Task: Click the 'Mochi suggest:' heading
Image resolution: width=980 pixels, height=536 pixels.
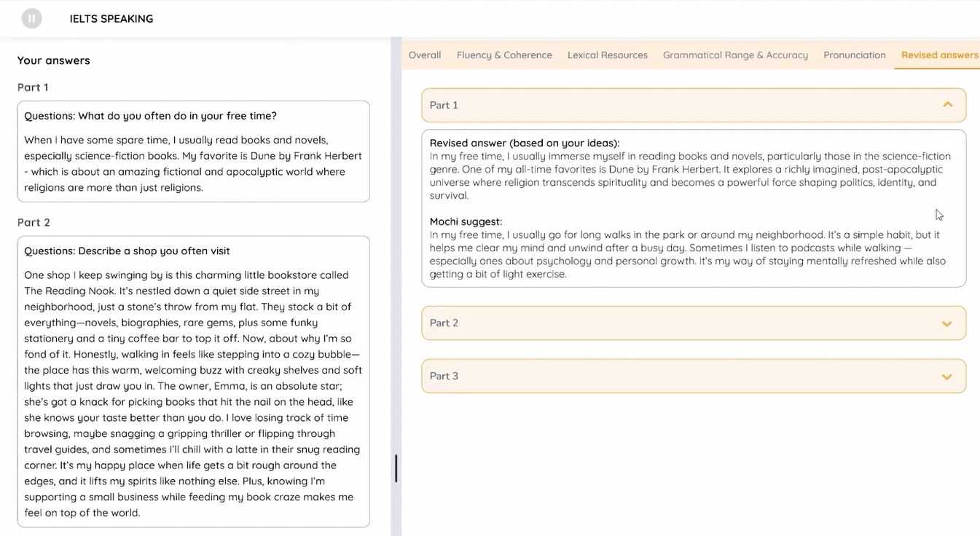Action: [x=466, y=221]
